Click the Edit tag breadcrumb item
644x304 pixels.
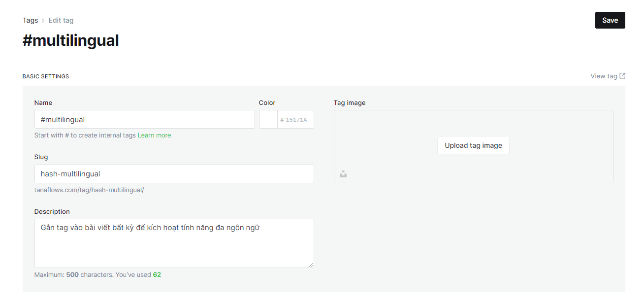(x=61, y=20)
